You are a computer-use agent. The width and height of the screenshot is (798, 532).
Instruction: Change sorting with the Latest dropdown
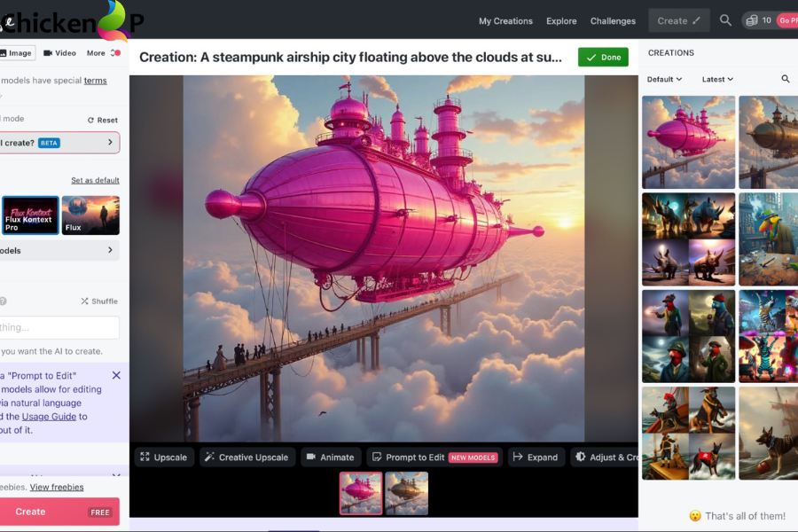point(716,79)
